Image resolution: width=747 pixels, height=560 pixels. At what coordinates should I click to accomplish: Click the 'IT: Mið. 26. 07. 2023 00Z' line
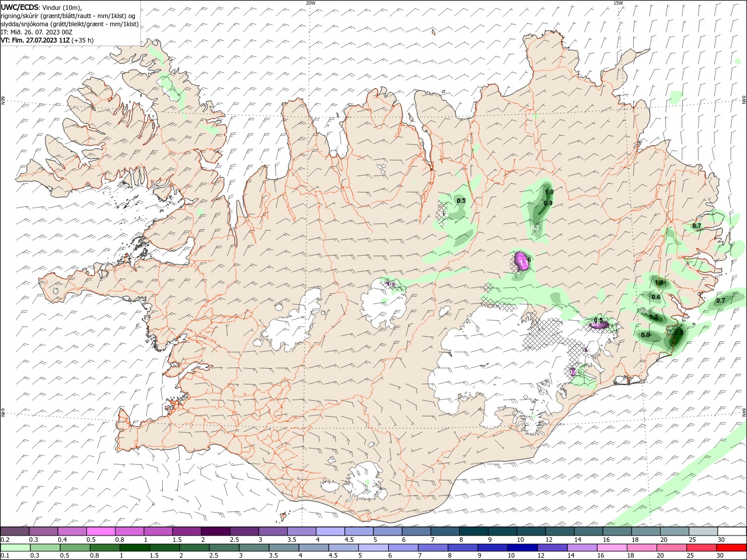pos(36,32)
